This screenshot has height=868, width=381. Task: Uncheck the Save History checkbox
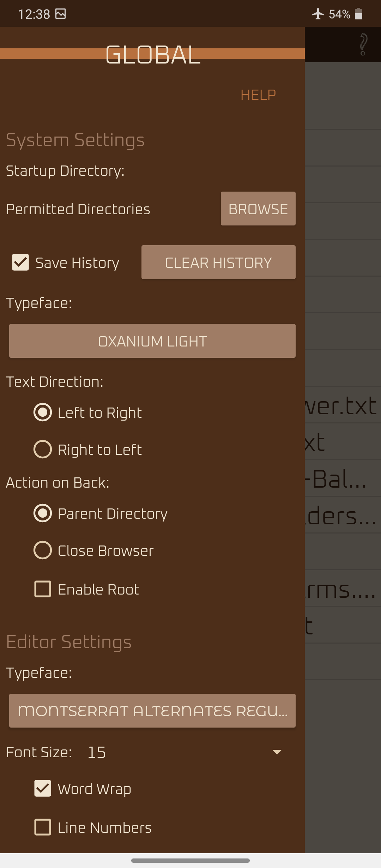20,263
